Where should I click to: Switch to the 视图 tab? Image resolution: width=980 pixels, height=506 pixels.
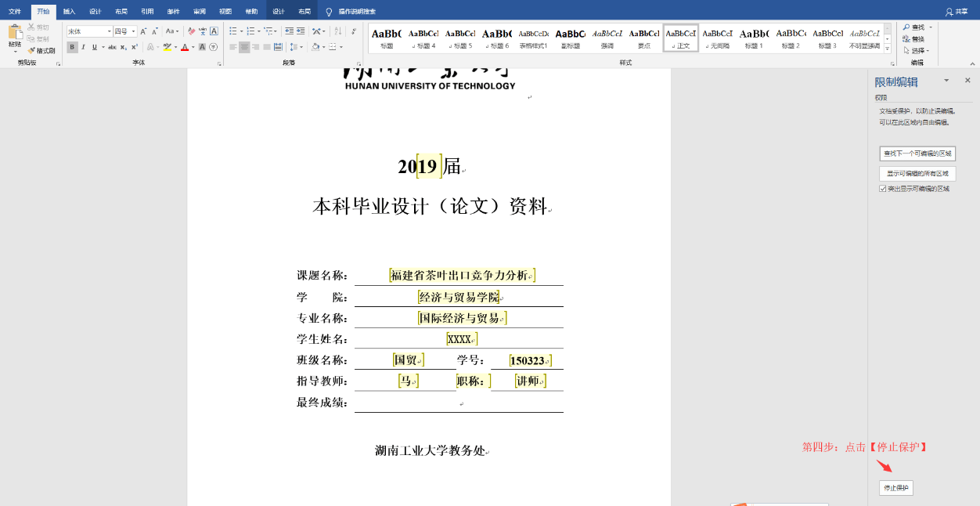[225, 12]
